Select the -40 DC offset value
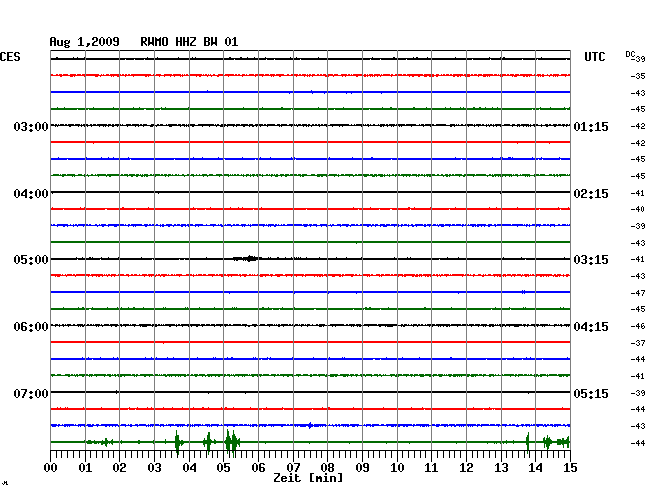 pos(638,209)
